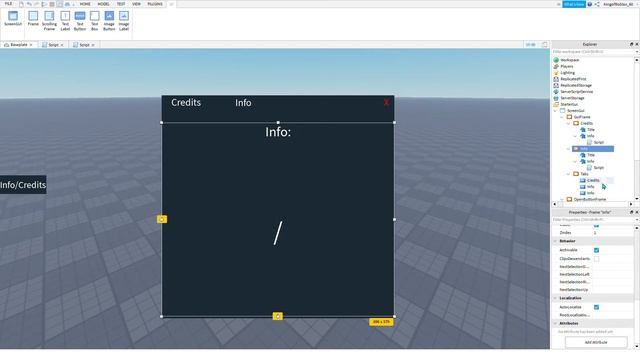Undock the Explorer panel with float icon
This screenshot has width=640, height=360.
click(631, 44)
